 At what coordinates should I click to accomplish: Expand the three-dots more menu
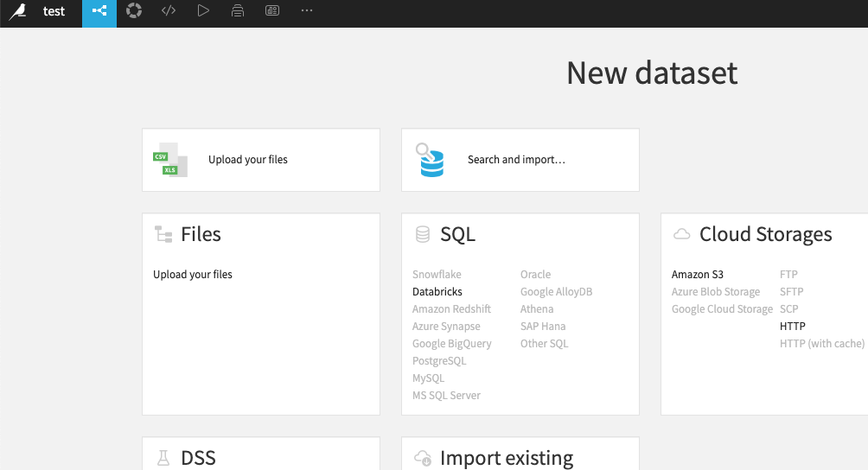pyautogui.click(x=307, y=11)
